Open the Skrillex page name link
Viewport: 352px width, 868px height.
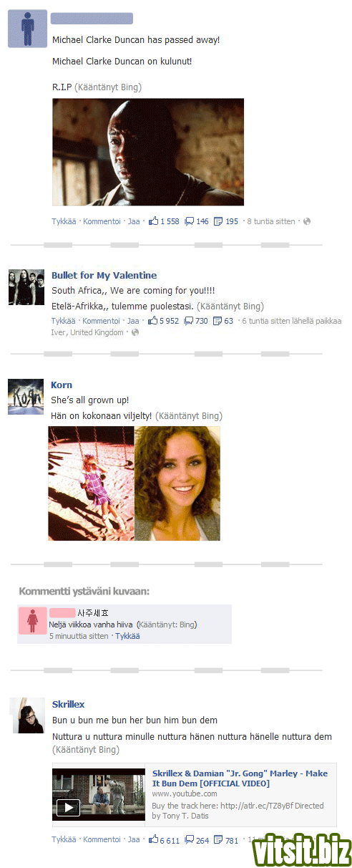pyautogui.click(x=69, y=704)
